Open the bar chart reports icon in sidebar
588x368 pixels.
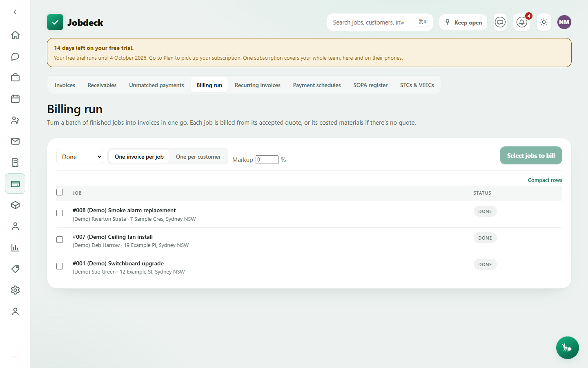[x=15, y=248]
